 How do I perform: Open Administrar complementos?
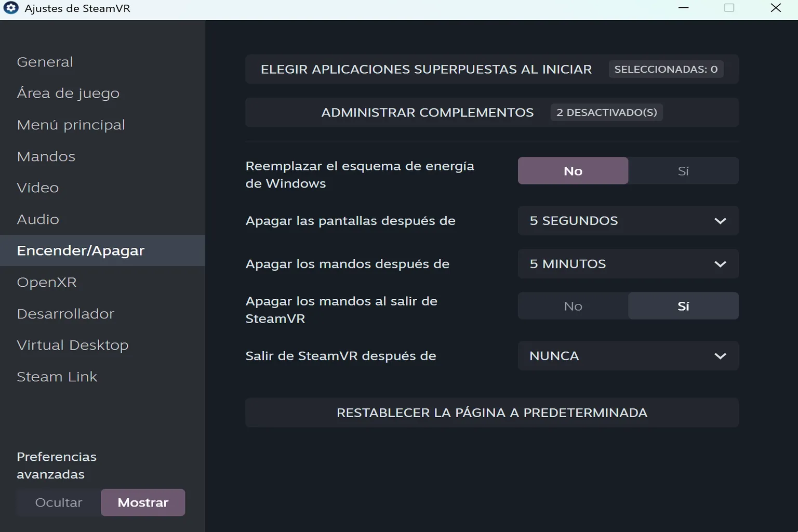pyautogui.click(x=491, y=112)
